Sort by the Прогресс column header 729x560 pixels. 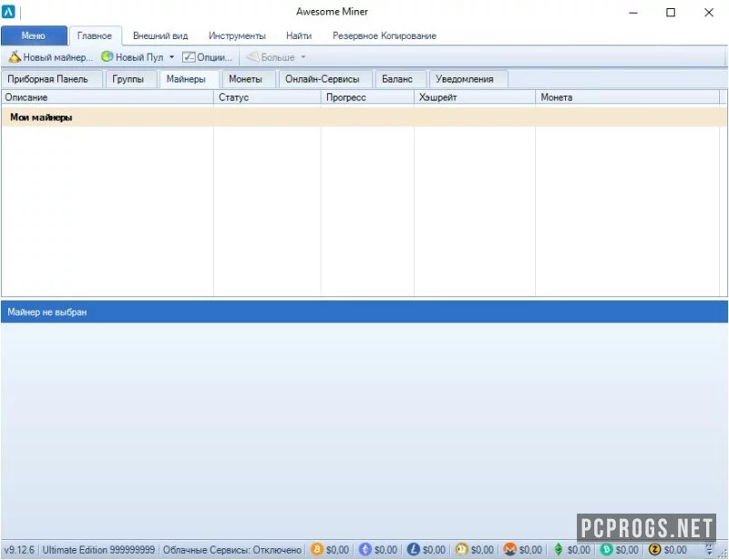[x=367, y=97]
